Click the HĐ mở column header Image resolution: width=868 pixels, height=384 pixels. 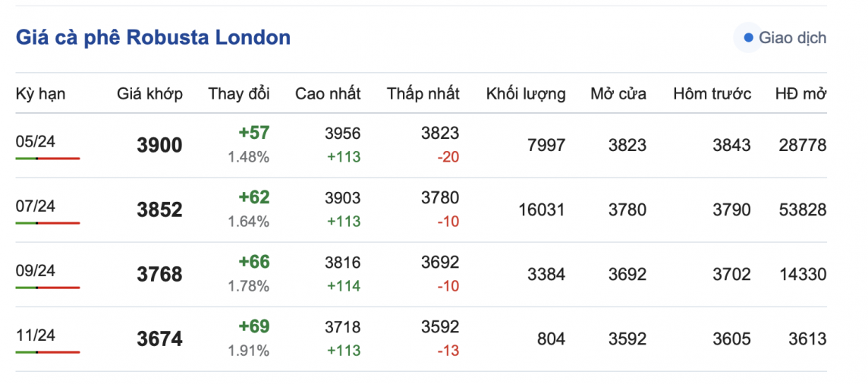click(x=800, y=94)
